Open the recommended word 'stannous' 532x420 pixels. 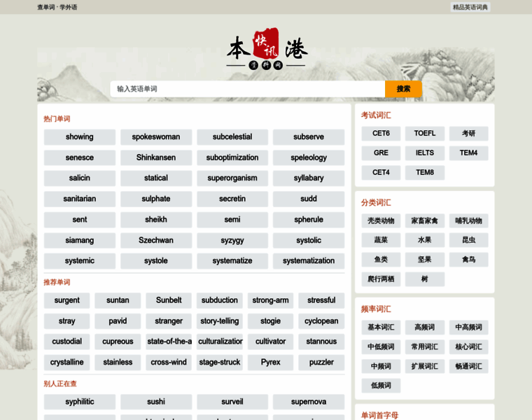321,342
